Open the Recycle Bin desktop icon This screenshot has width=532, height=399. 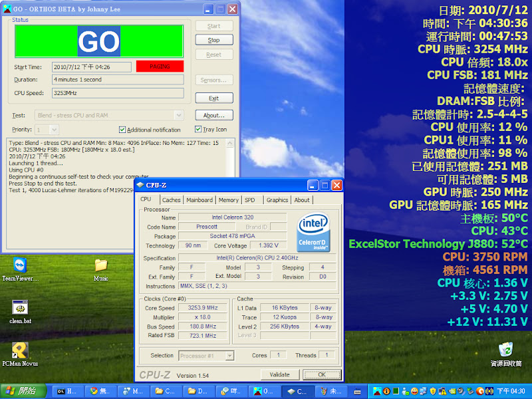[506, 350]
